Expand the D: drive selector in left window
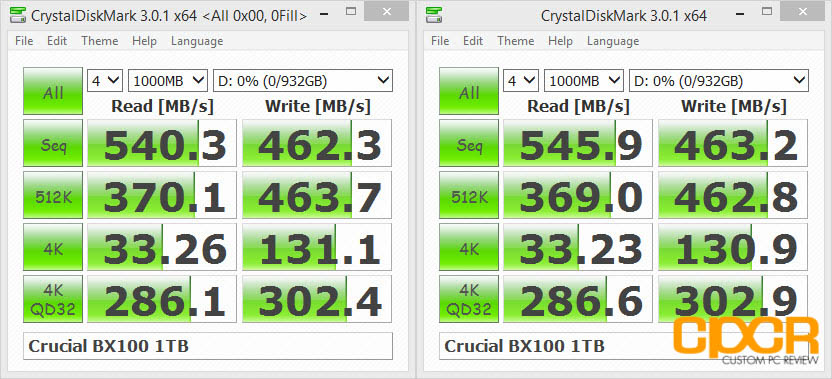This screenshot has width=832, height=379. point(302,81)
